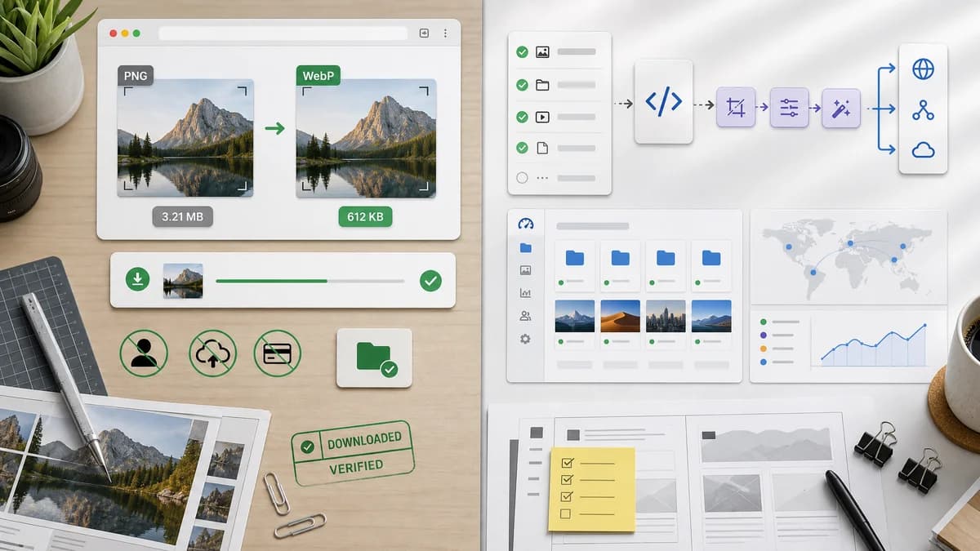980x551 pixels.
Task: Click the cloud icon in output panel
Action: [x=923, y=150]
